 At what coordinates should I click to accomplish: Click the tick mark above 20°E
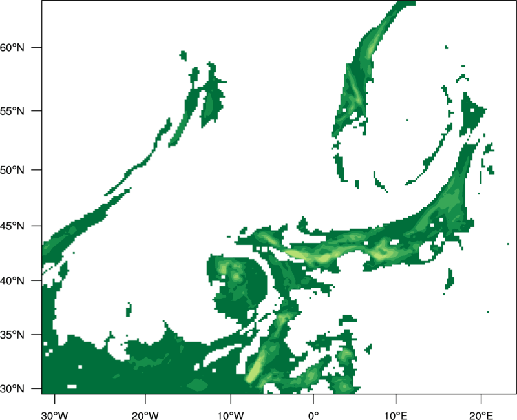(481, 399)
